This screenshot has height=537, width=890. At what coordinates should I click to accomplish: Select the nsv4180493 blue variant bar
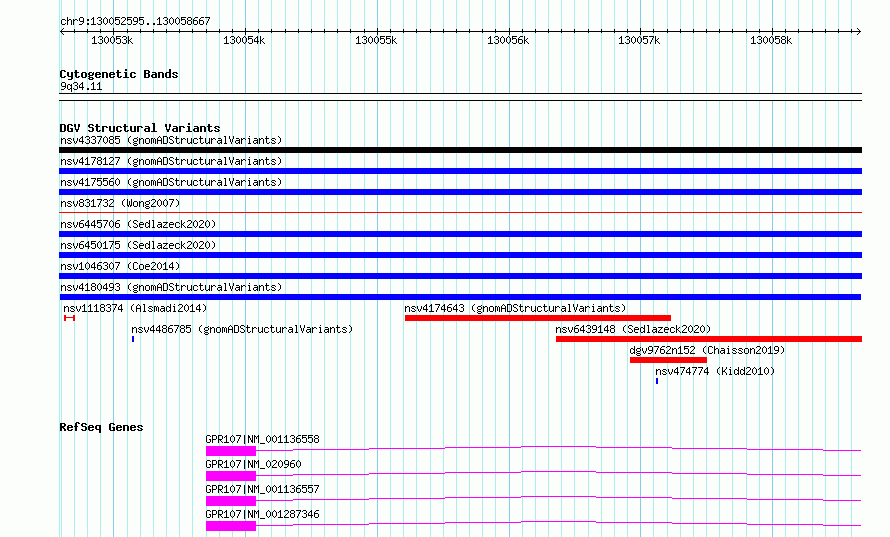coord(460,297)
